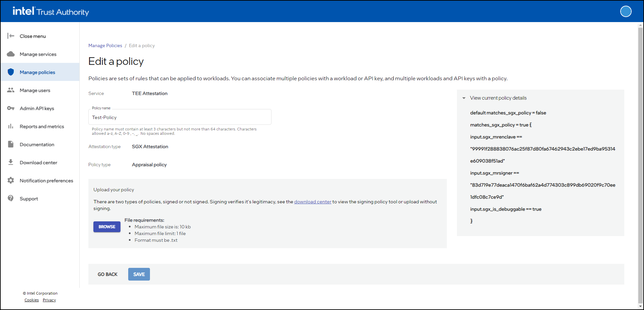
Task: Click the download arrow icon for Download center
Action: 11,162
